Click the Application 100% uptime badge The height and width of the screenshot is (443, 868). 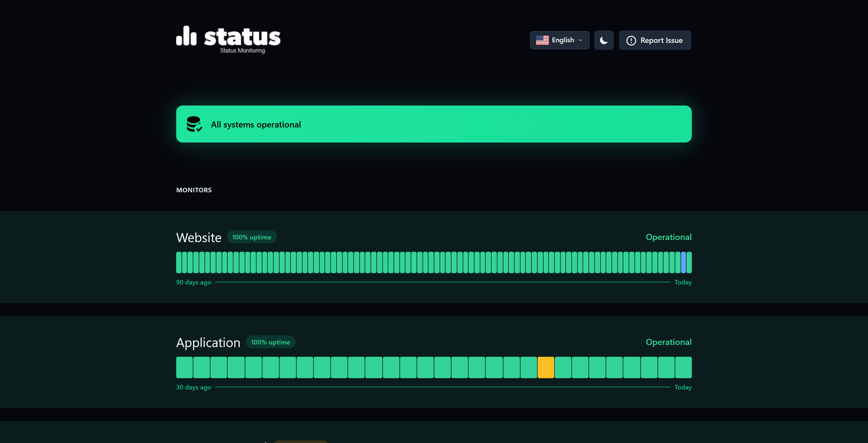click(x=271, y=342)
